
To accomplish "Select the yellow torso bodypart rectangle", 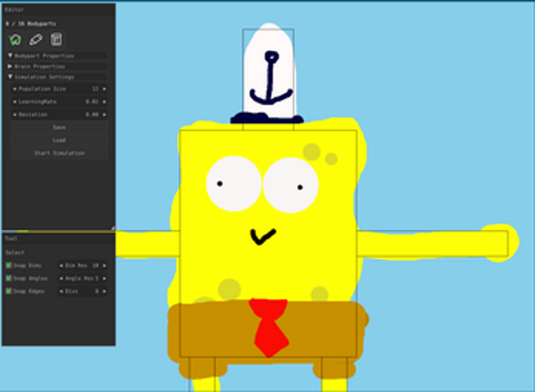I will [x=269, y=243].
